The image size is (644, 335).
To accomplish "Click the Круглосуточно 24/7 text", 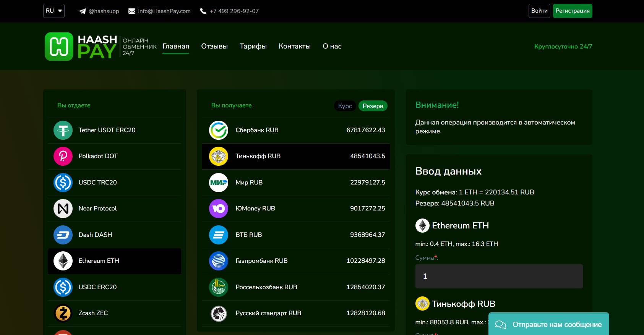I will point(563,47).
